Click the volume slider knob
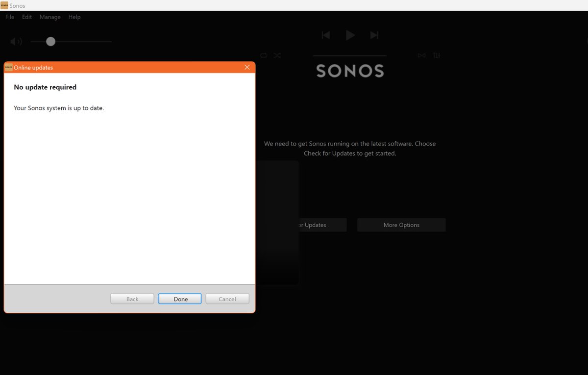Image resolution: width=588 pixels, height=375 pixels. 50,42
